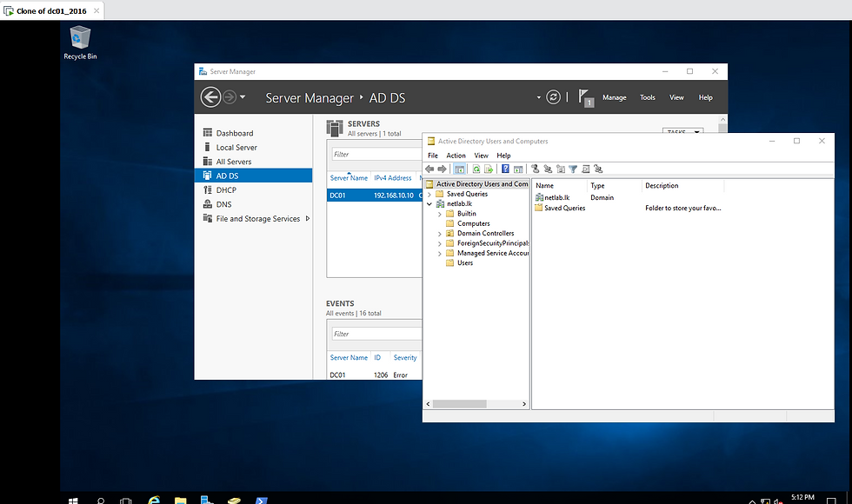Click Server Manager's round back button
The image size is (852, 504).
pyautogui.click(x=210, y=97)
